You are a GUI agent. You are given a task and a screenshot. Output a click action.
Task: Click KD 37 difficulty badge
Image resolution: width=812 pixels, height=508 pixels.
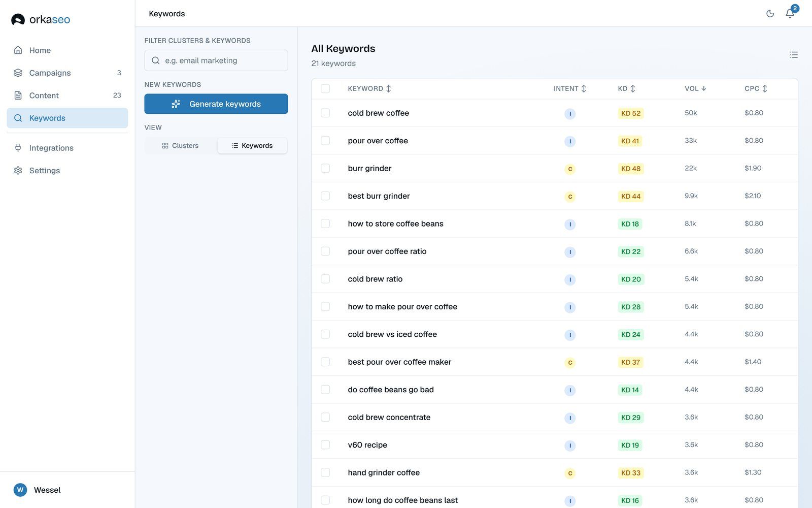(x=630, y=362)
